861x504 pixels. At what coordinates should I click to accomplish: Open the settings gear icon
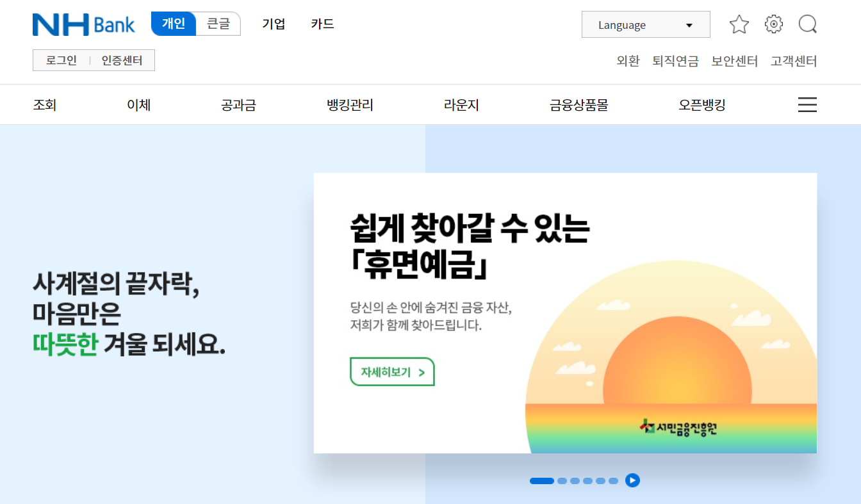pyautogui.click(x=773, y=24)
